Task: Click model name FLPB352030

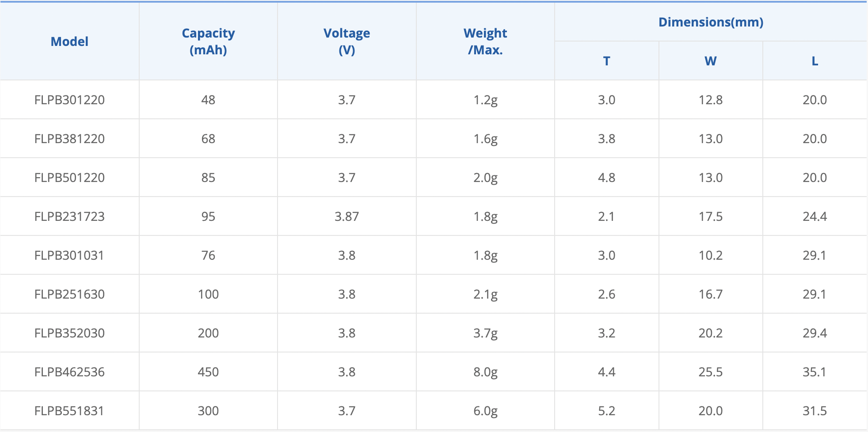Action: 69,333
